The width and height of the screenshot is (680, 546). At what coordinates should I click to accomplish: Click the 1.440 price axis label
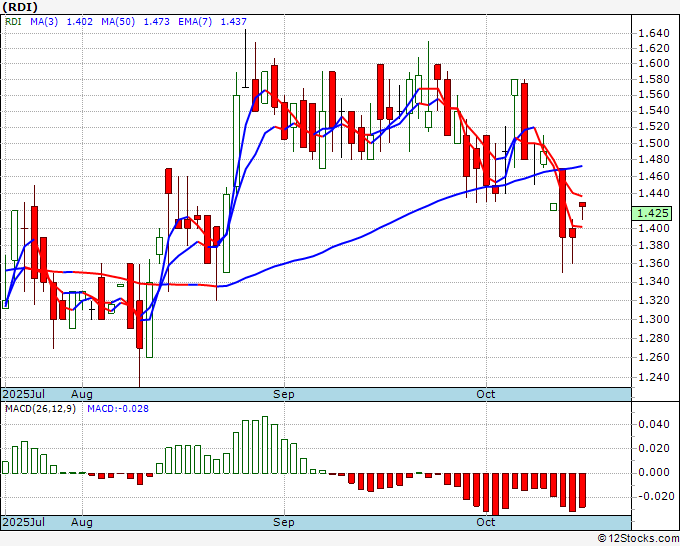(x=654, y=193)
